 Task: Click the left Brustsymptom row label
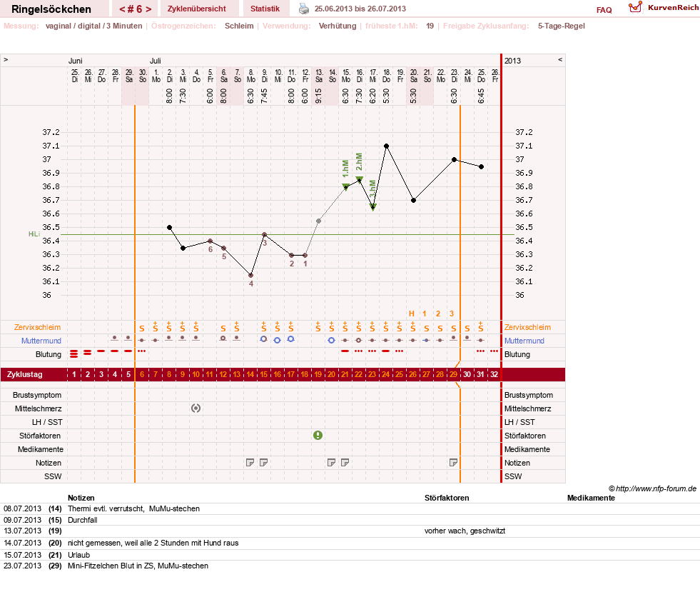point(37,395)
